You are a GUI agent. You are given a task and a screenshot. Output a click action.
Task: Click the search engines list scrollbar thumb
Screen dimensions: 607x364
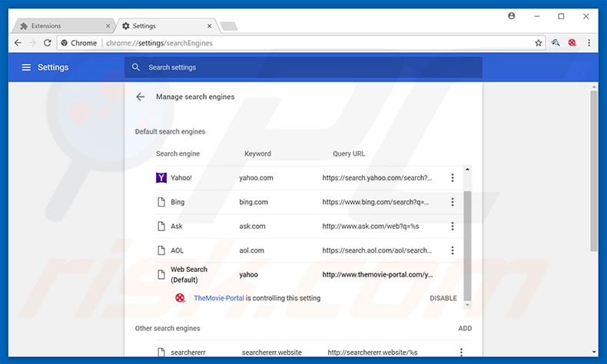(x=467, y=246)
